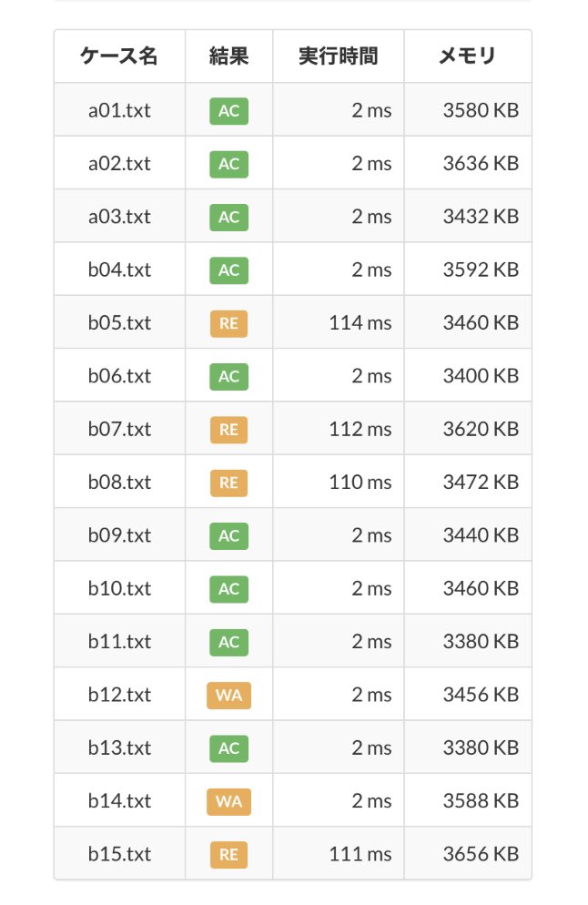
Task: Click the 3620 KB memory value
Action: click(x=481, y=429)
